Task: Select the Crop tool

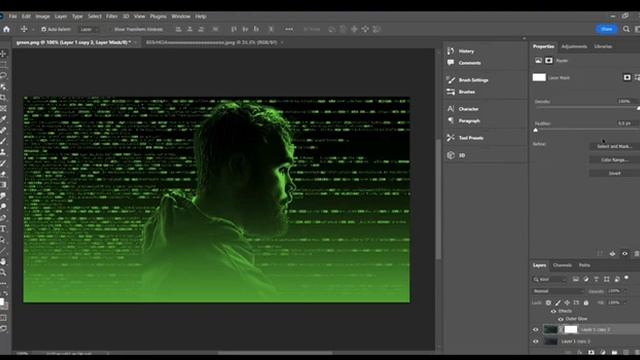Action: (x=3, y=98)
